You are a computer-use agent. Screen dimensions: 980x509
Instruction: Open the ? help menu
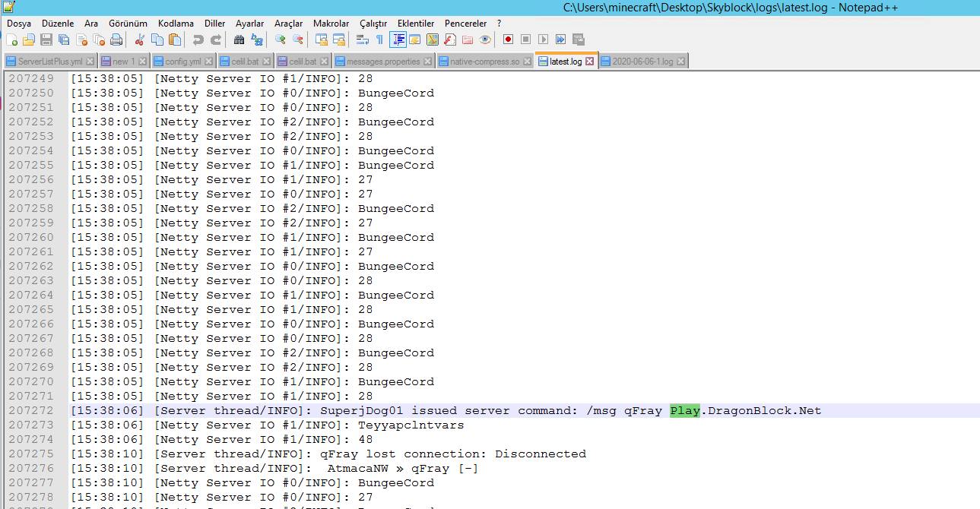pos(500,24)
